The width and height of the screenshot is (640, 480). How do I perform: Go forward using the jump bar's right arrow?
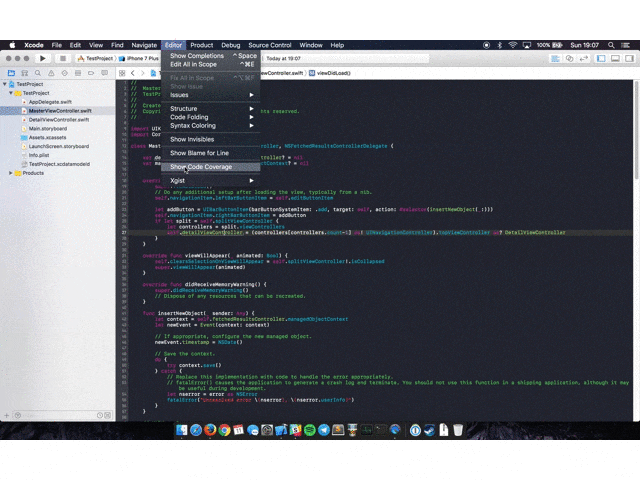tap(142, 73)
